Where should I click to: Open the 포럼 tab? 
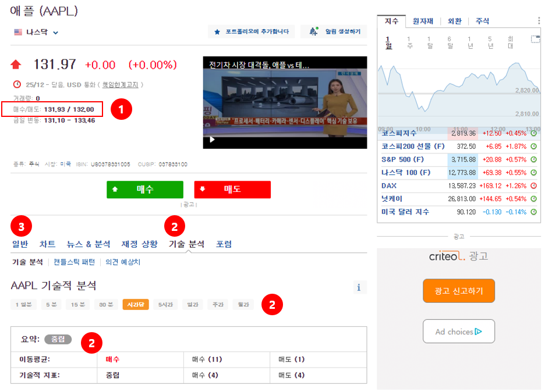coord(224,244)
